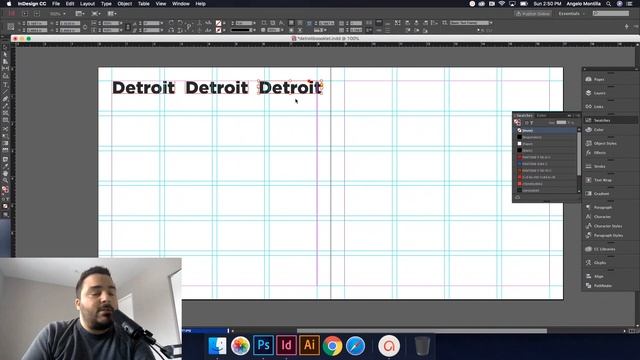This screenshot has width=640, height=360.
Task: Toggle fill/stroke proxy in Swatches panel
Action: [517, 122]
